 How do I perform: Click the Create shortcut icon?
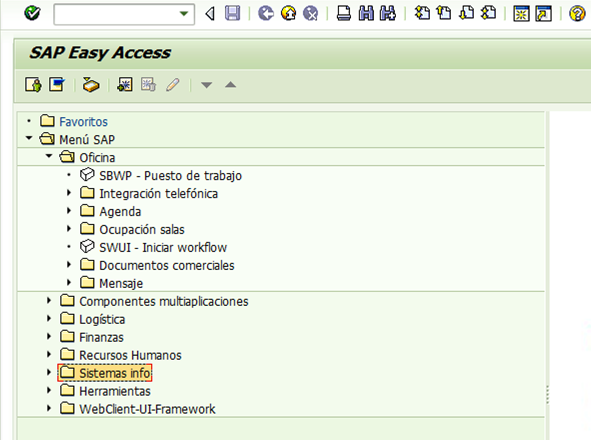coord(544,14)
